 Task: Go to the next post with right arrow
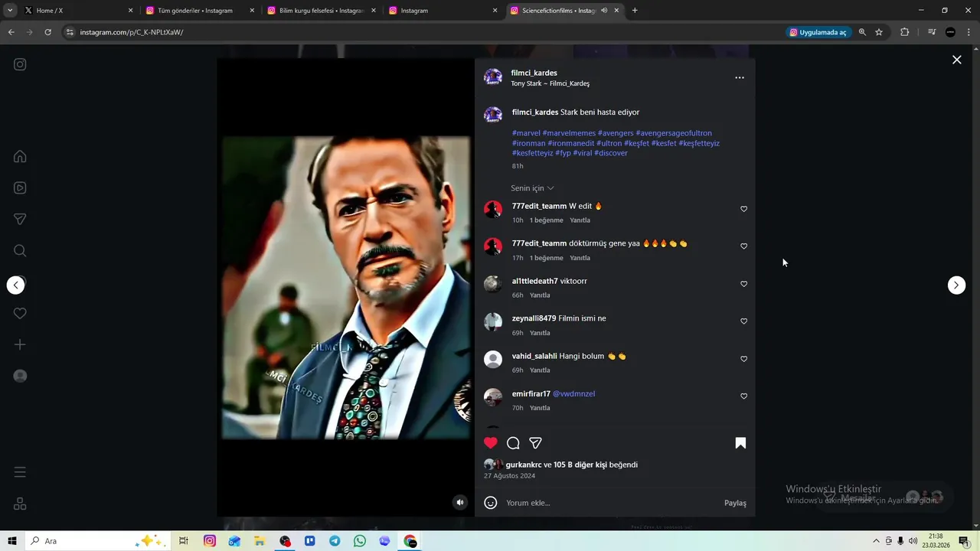956,285
